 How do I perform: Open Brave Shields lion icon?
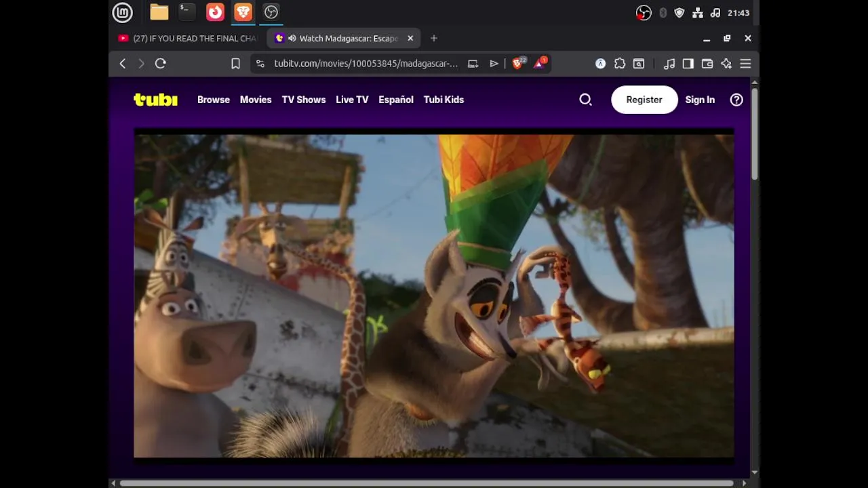click(519, 63)
